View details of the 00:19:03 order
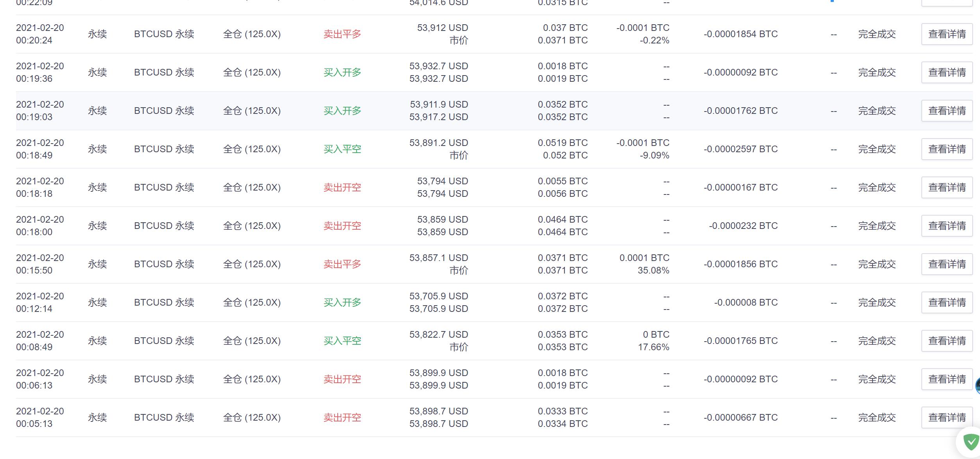980x459 pixels. click(946, 111)
